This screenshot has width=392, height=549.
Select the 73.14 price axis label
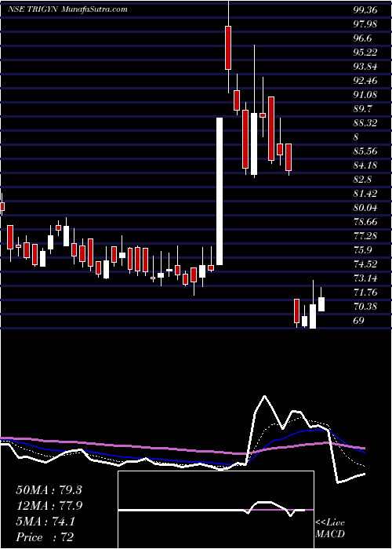pos(365,278)
